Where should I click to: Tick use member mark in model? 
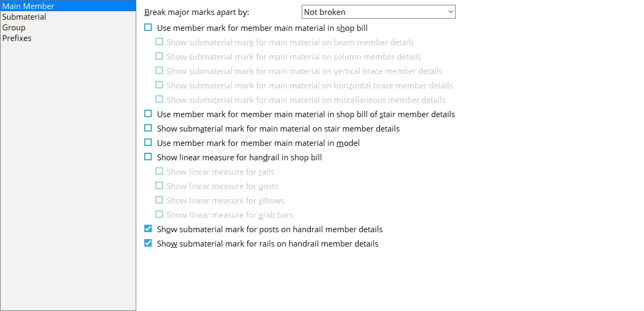[x=148, y=143]
